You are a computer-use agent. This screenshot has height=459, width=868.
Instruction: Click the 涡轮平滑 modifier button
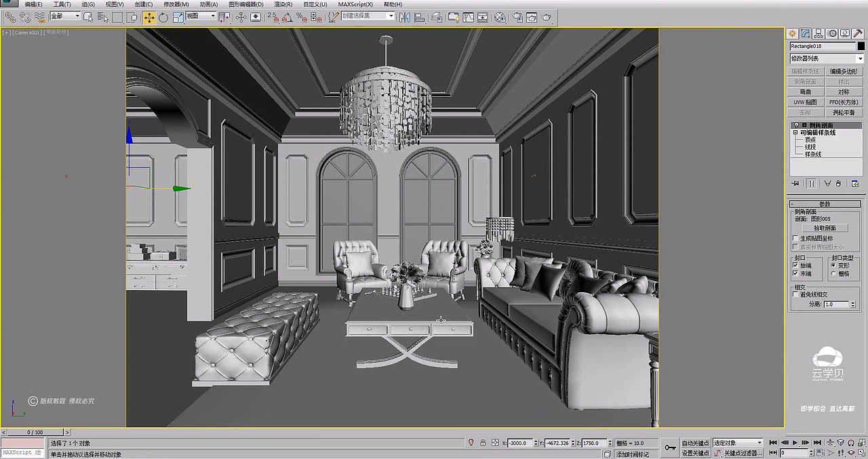coord(844,112)
